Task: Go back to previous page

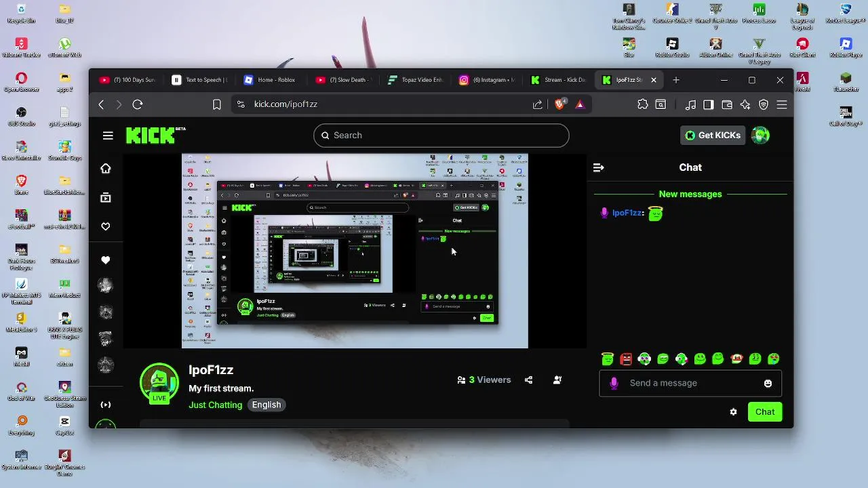Action: pyautogui.click(x=101, y=104)
